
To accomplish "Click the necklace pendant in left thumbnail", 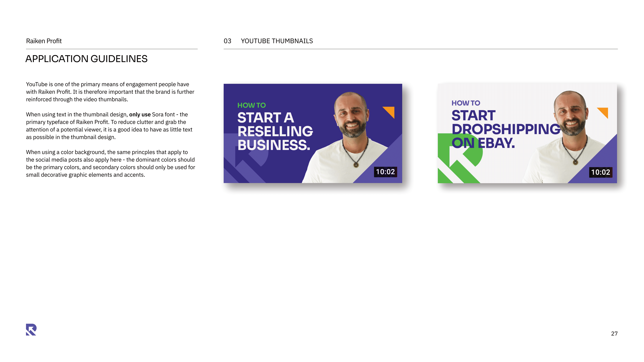I will point(356,165).
